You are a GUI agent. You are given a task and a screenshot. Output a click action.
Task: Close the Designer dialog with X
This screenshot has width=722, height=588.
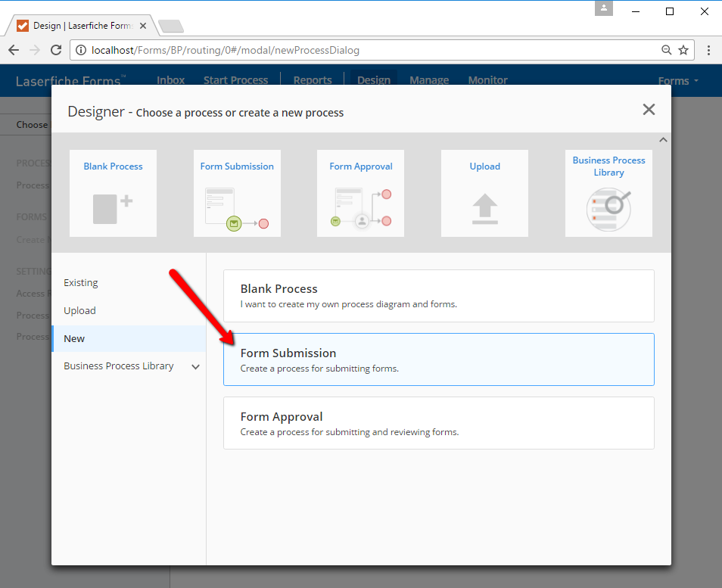tap(649, 110)
